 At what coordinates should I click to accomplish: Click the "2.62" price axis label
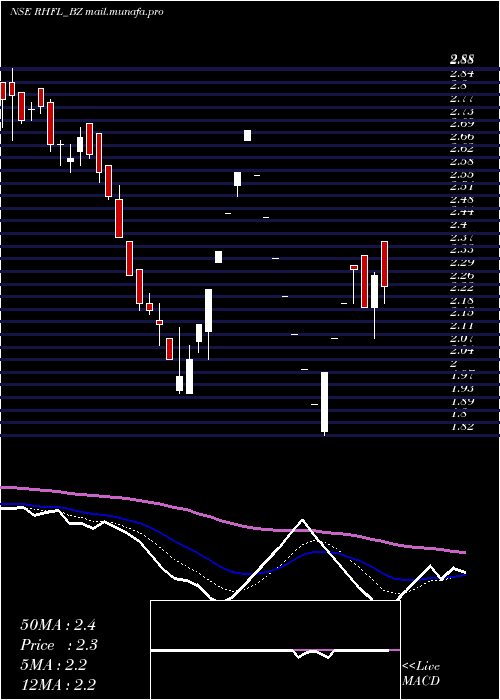[462, 149]
